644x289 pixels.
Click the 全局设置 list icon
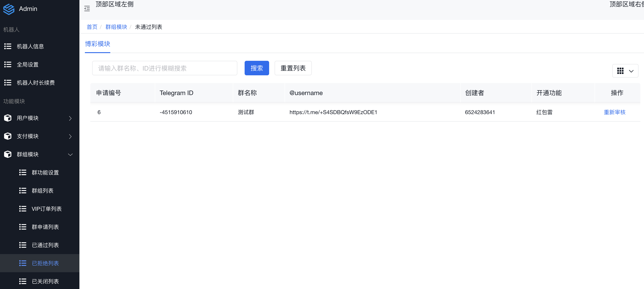[8, 64]
